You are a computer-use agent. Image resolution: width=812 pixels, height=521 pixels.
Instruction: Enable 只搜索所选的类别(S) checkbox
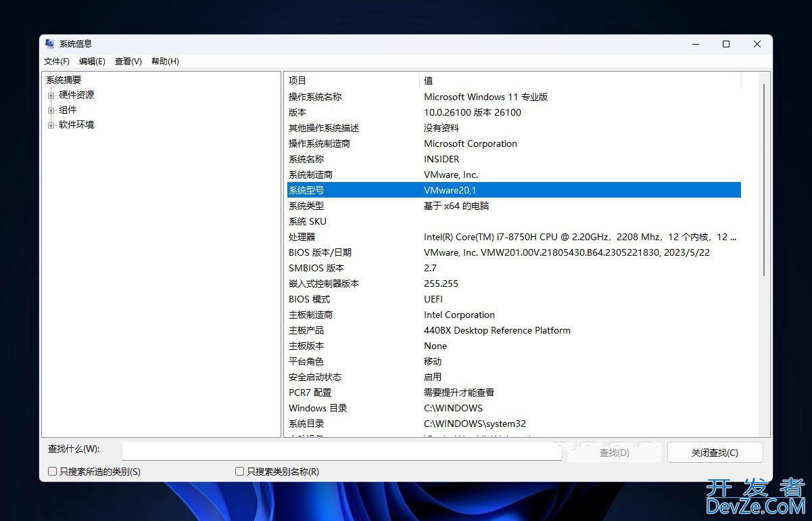[x=53, y=472]
